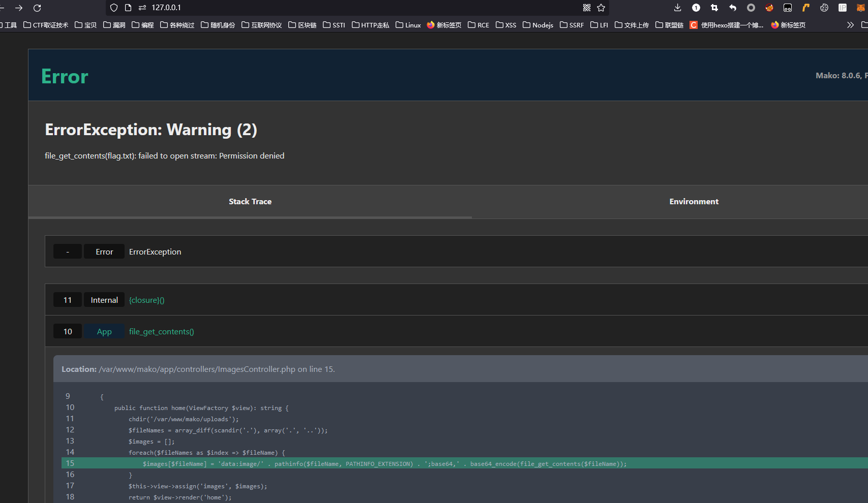Expand the {closure}() stack frame
This screenshot has height=503, width=868.
[146, 300]
